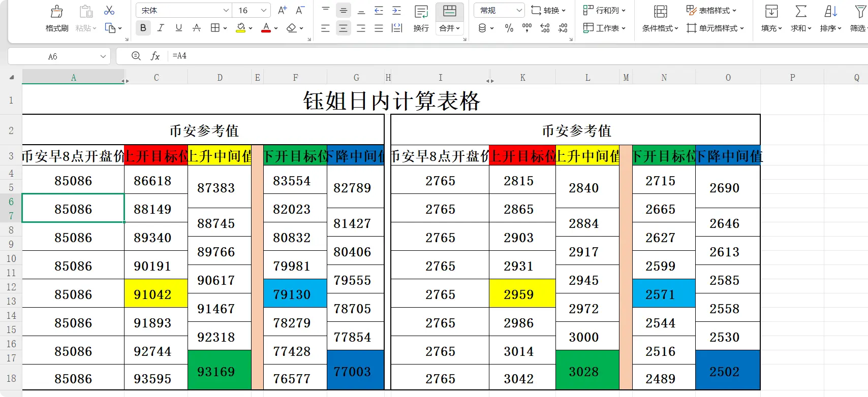Click the Select All corner triangle
The height and width of the screenshot is (397, 868).
(x=12, y=78)
